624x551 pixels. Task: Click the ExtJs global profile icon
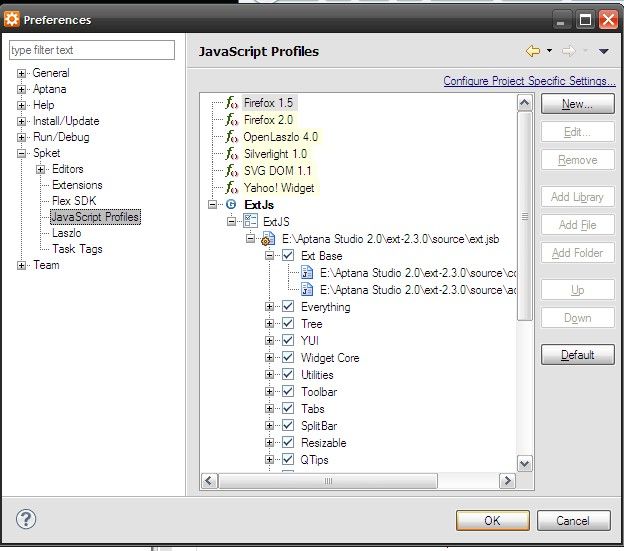231,204
